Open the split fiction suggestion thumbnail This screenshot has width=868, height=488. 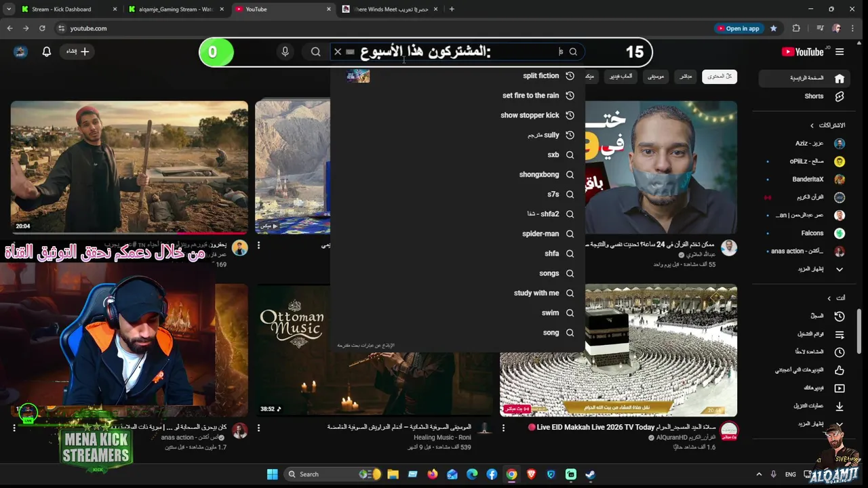click(x=358, y=76)
